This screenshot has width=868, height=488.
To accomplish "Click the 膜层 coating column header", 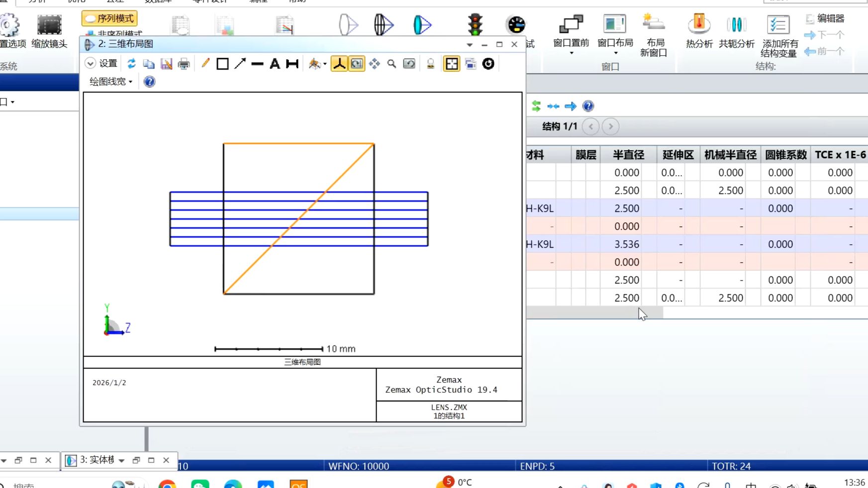I will click(x=585, y=155).
